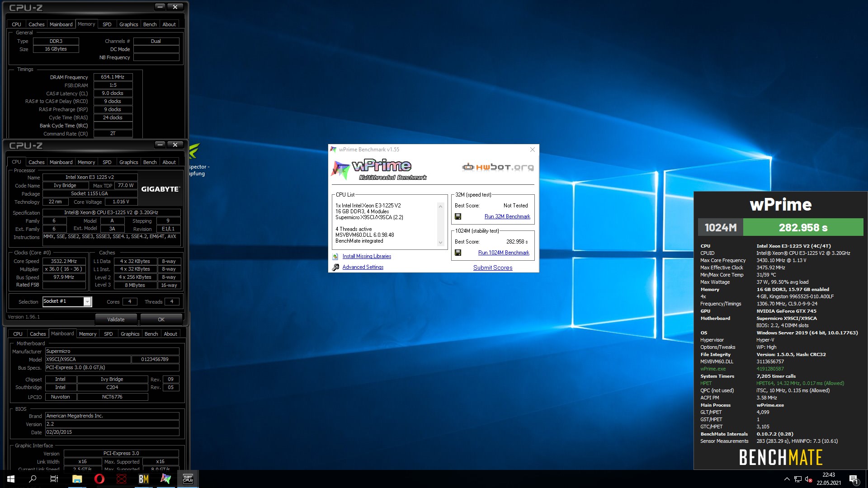Open Bench tab in the middle CPU-Z window
This screenshot has height=488, width=868.
pyautogui.click(x=150, y=162)
